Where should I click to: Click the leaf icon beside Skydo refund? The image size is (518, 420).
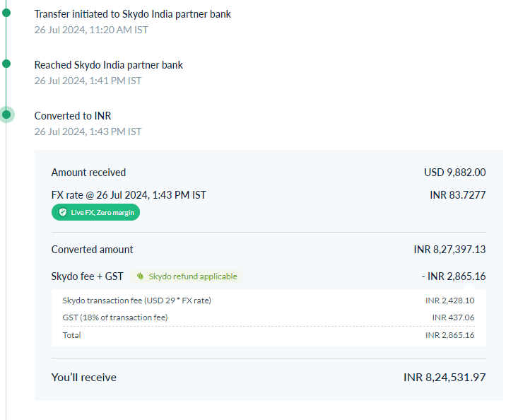point(141,276)
